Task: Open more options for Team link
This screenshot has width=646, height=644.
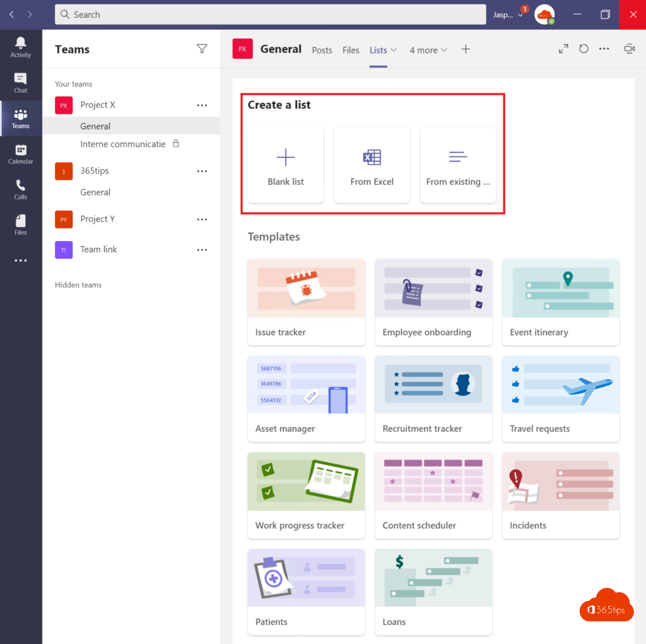Action: 202,250
